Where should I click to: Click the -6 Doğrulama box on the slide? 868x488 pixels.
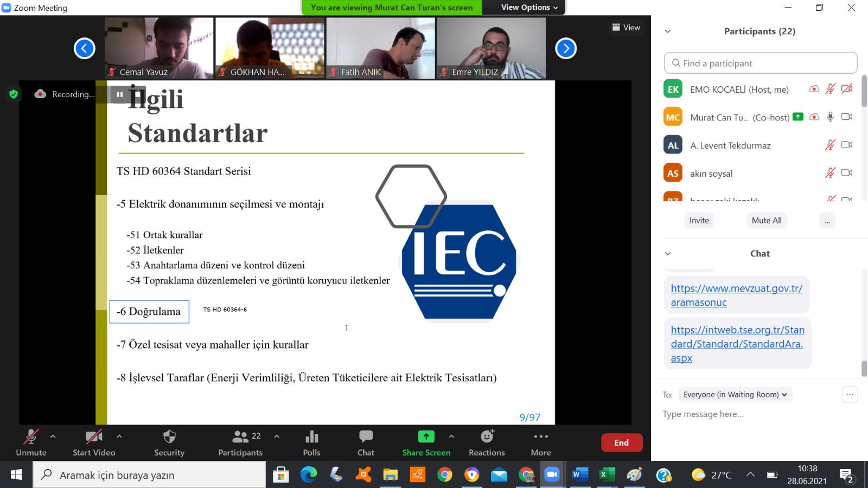pos(149,312)
